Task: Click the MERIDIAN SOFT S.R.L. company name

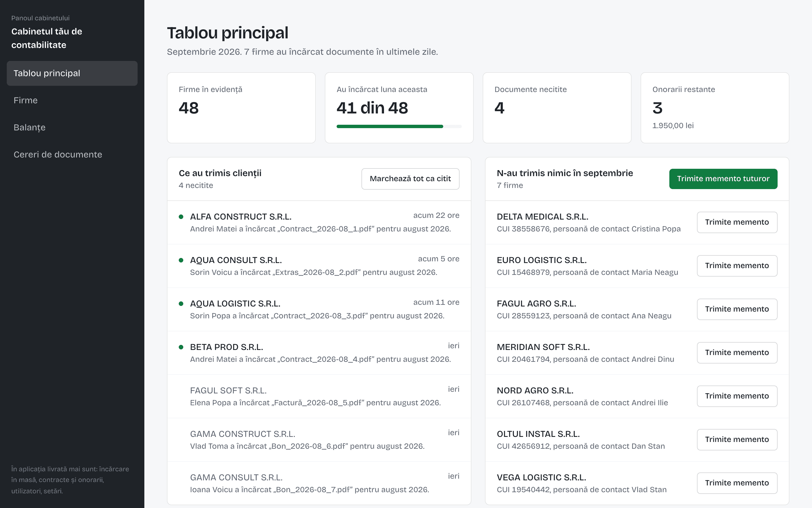Action: click(543, 347)
